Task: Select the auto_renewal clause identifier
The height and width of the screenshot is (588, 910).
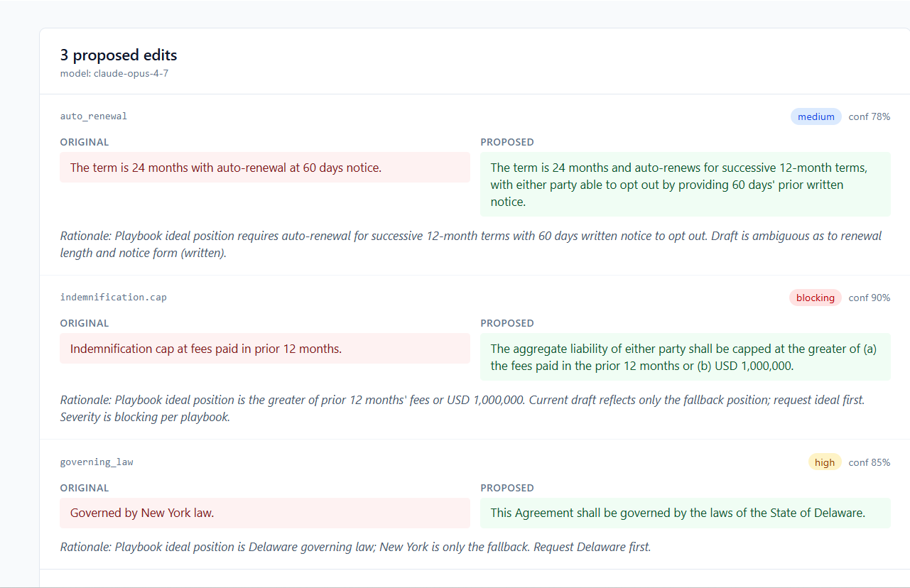Action: pos(94,116)
